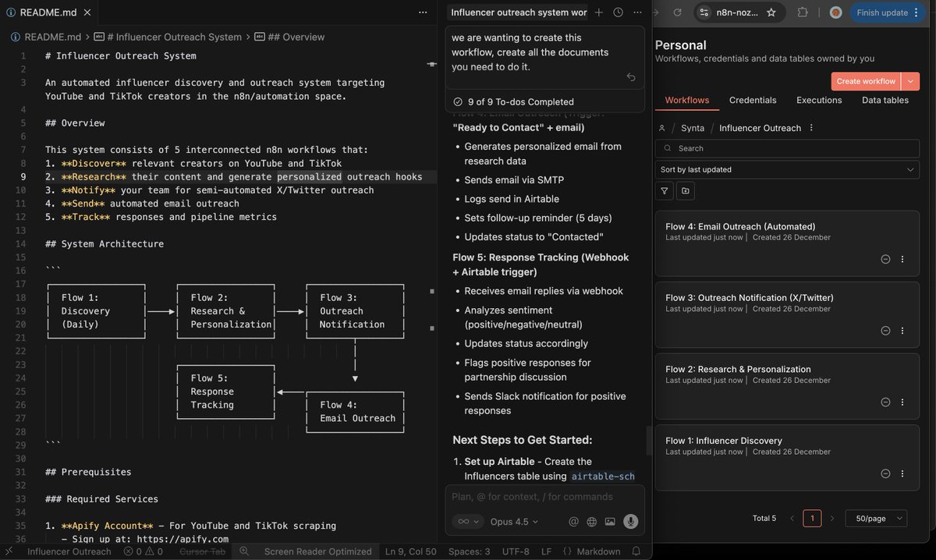Open chat panel ellipsis options
This screenshot has width=936, height=560.
tap(638, 12)
